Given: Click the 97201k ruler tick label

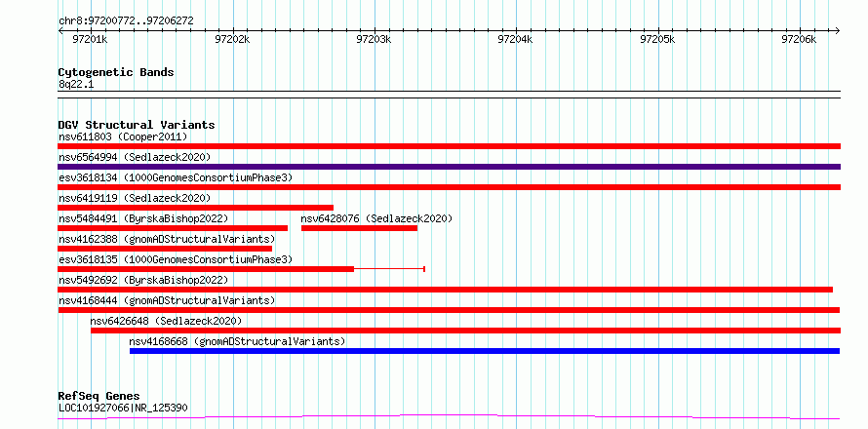Looking at the screenshot, I should tap(91, 39).
